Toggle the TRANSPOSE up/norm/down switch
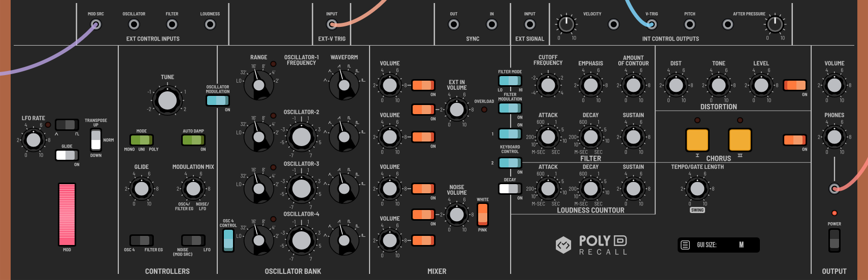 96,140
